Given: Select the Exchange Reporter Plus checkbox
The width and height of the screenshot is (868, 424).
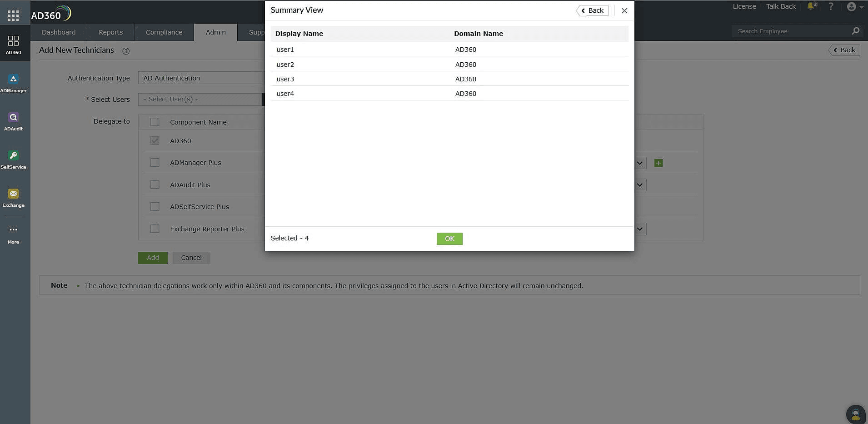Looking at the screenshot, I should tap(155, 229).
